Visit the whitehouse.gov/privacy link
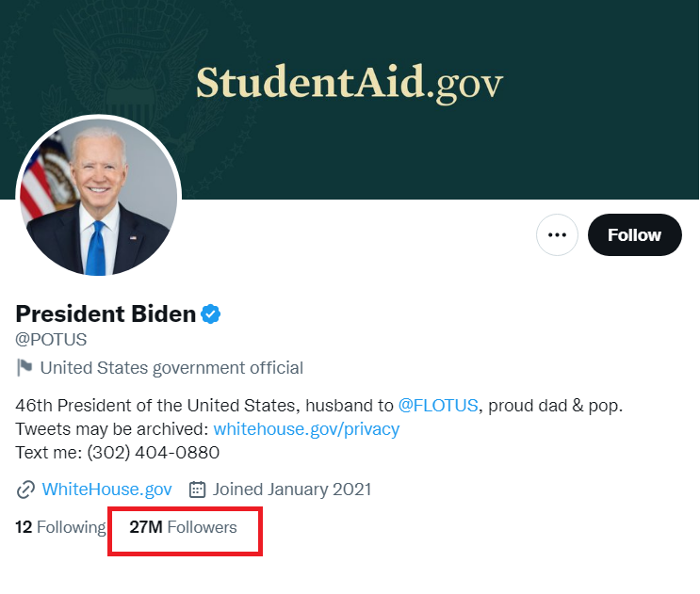This screenshot has width=700, height=594. coord(306,429)
